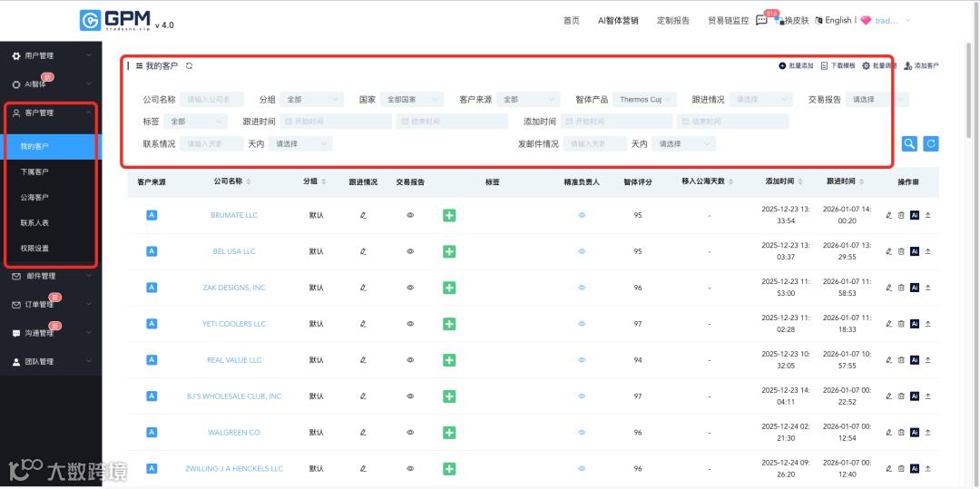Edit the REAL VALUE LLC row pencil
The image size is (980, 489).
coord(888,360)
